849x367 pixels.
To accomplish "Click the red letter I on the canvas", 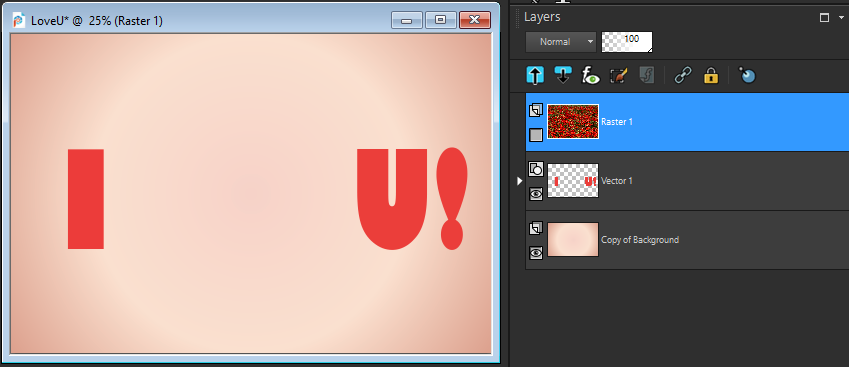I will (86, 199).
